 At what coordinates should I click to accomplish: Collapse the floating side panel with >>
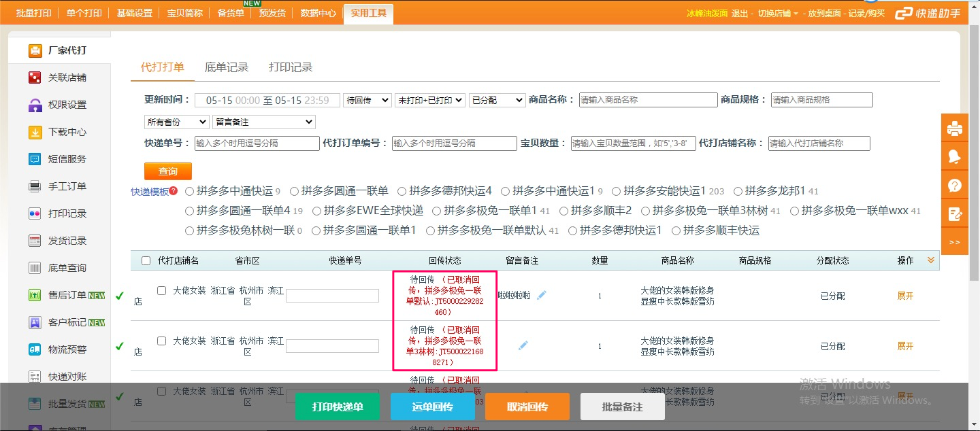coord(954,242)
